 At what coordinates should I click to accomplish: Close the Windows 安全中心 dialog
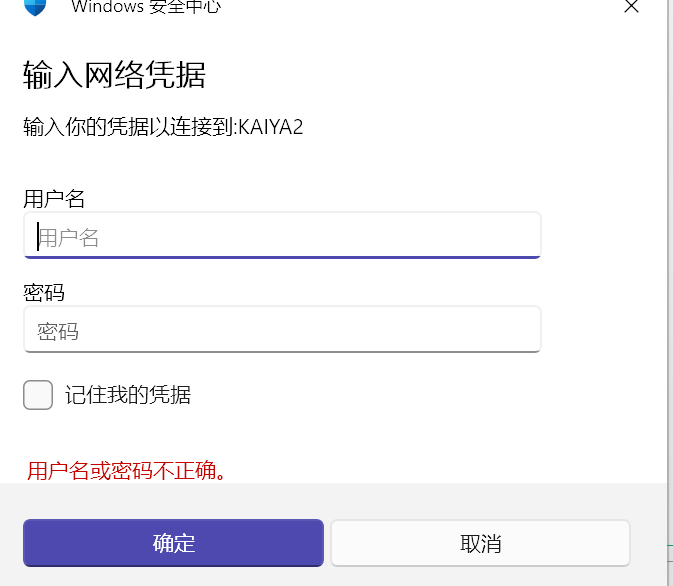[631, 6]
